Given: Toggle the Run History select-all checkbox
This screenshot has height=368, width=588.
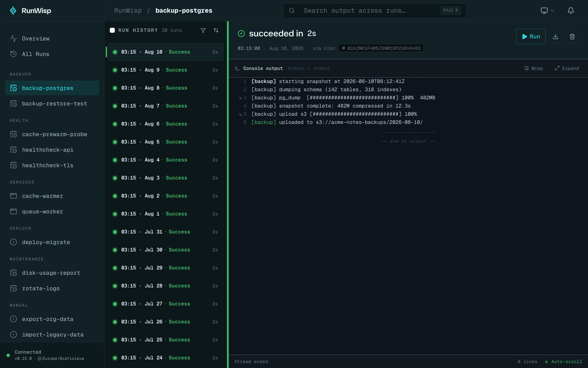Looking at the screenshot, I should tap(112, 30).
